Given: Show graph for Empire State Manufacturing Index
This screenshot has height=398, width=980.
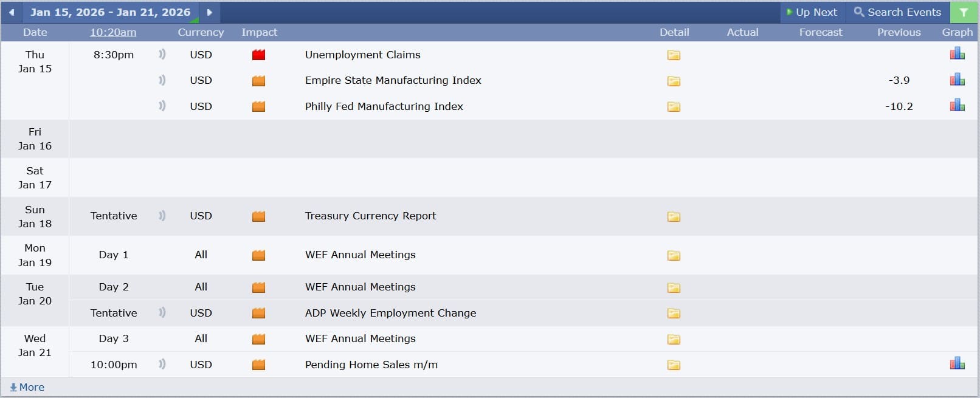Looking at the screenshot, I should (x=958, y=79).
